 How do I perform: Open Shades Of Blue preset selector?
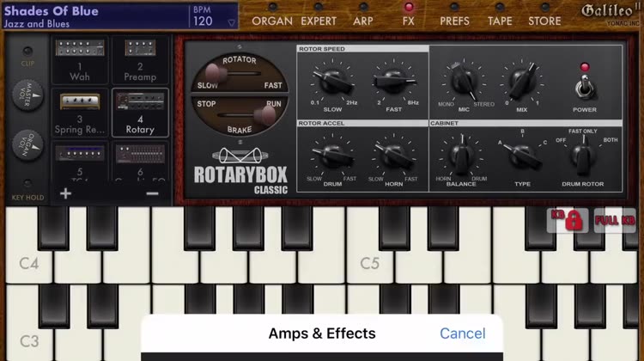tap(95, 16)
